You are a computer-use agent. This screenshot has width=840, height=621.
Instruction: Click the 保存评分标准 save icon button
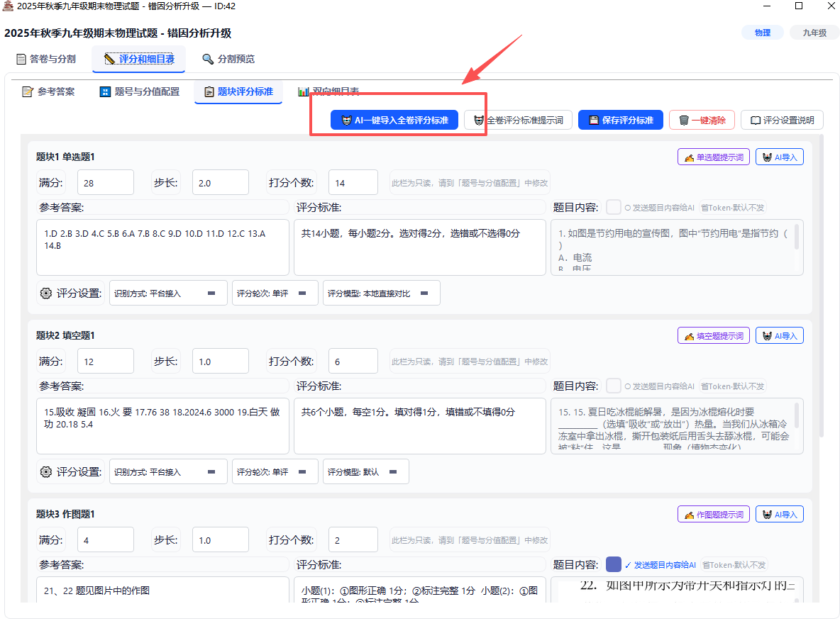(620, 120)
